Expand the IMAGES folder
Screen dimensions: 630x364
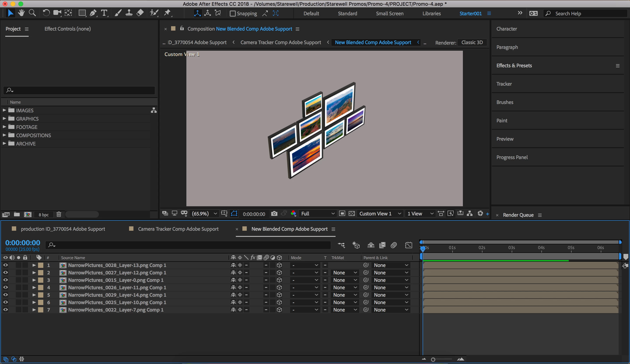(4, 110)
